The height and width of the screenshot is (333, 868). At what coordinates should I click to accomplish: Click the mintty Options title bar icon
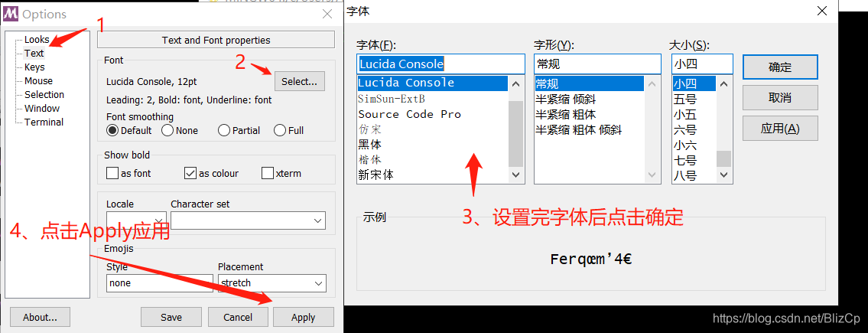click(11, 14)
